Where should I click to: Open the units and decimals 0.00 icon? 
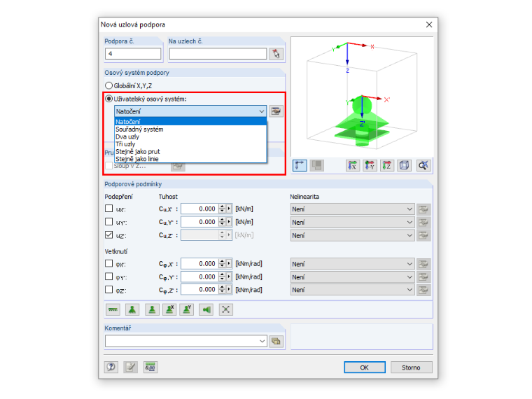(150, 367)
